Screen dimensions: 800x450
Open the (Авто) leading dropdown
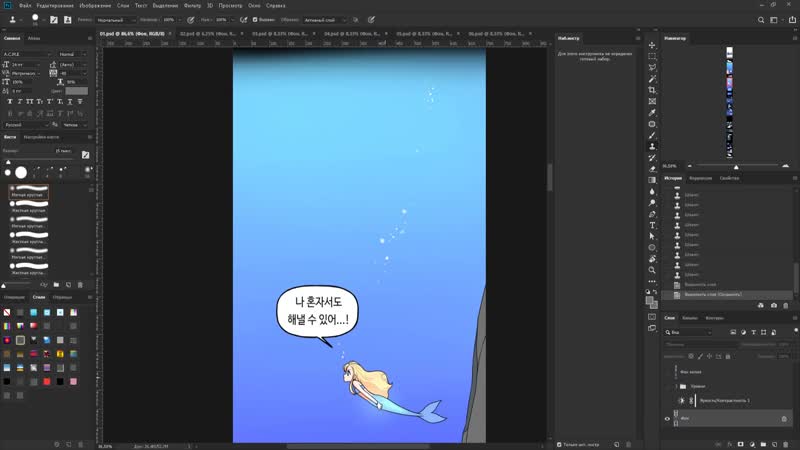point(73,65)
